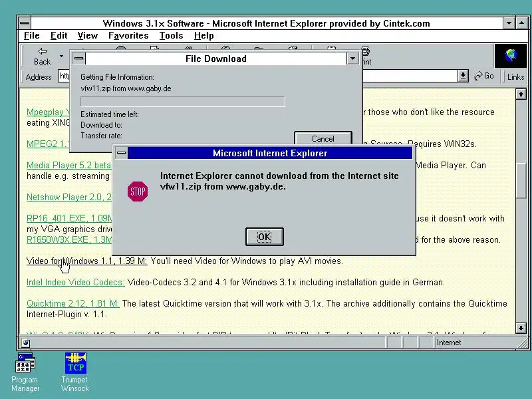Click the Transfer rate label
This screenshot has height=399, width=532.
click(102, 136)
